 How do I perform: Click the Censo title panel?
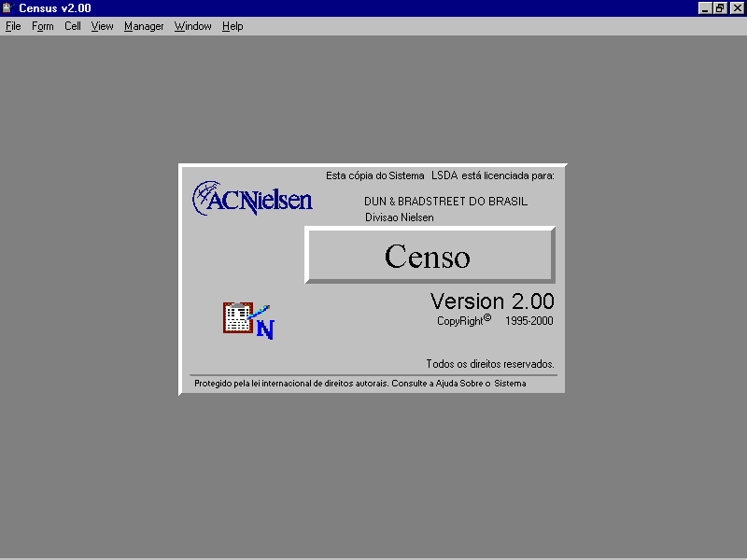430,255
